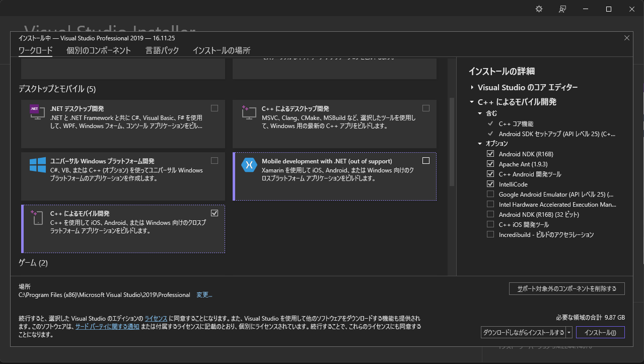Uncheck the Apache Ant (1.9.3) option
The width and height of the screenshot is (644, 364).
tap(490, 164)
